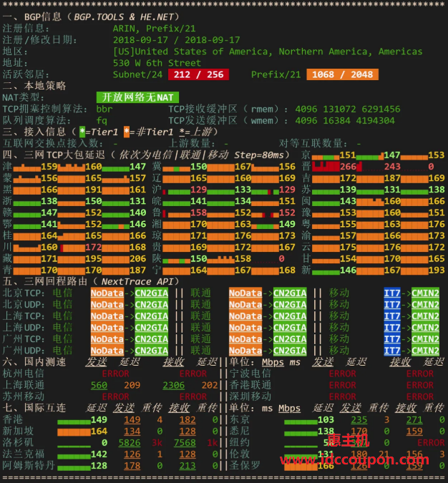Click the 'ARIN, Prefix/21' registration value
The height and width of the screenshot is (483, 448).
point(154,29)
